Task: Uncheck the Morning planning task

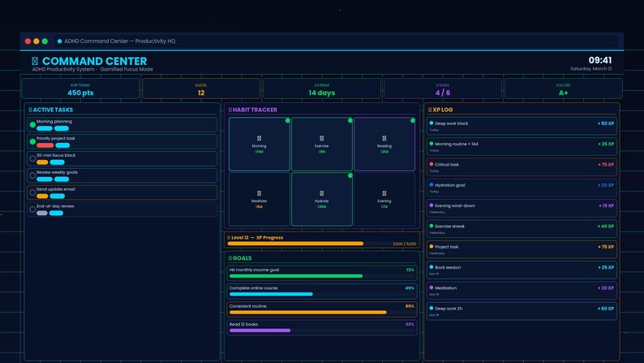Action: [32, 124]
